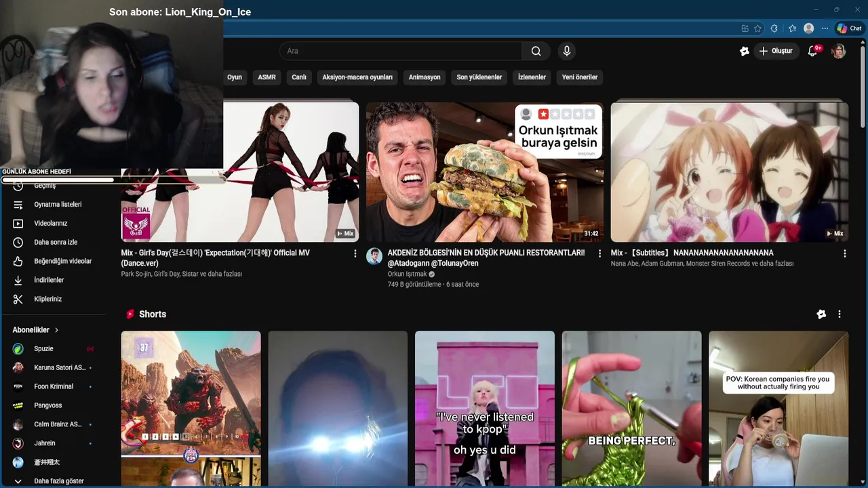Open notifications bell
Viewport: 868px width, 488px height.
coord(812,51)
